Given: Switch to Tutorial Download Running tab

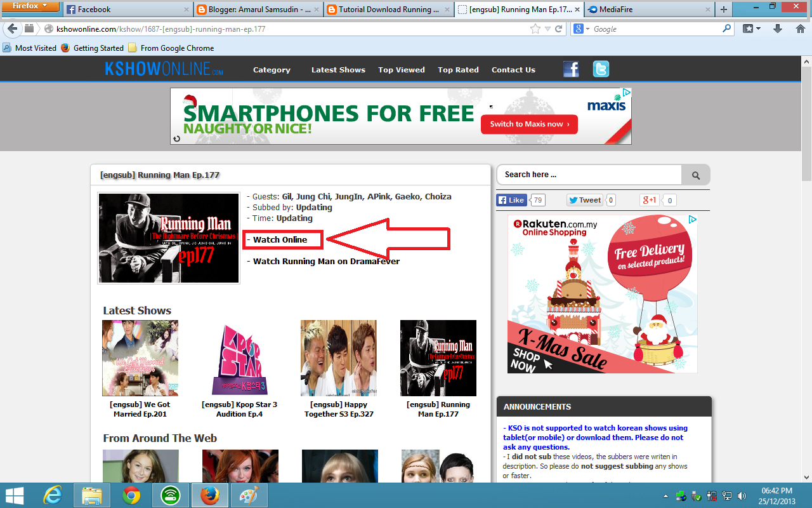Looking at the screenshot, I should [388, 10].
